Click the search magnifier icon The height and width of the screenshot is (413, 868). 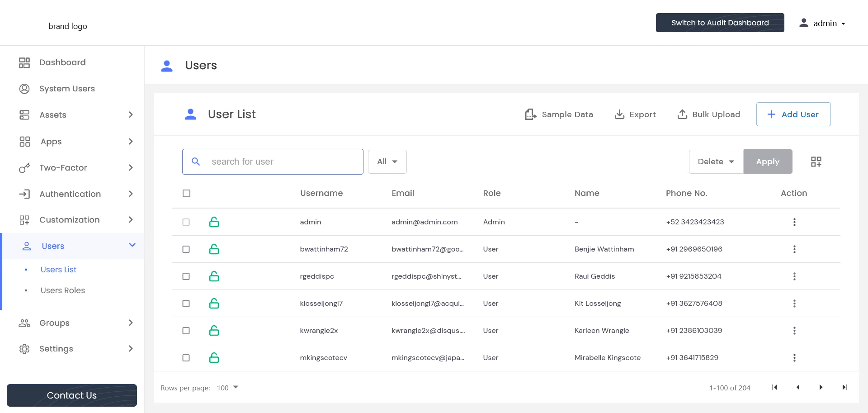point(196,161)
